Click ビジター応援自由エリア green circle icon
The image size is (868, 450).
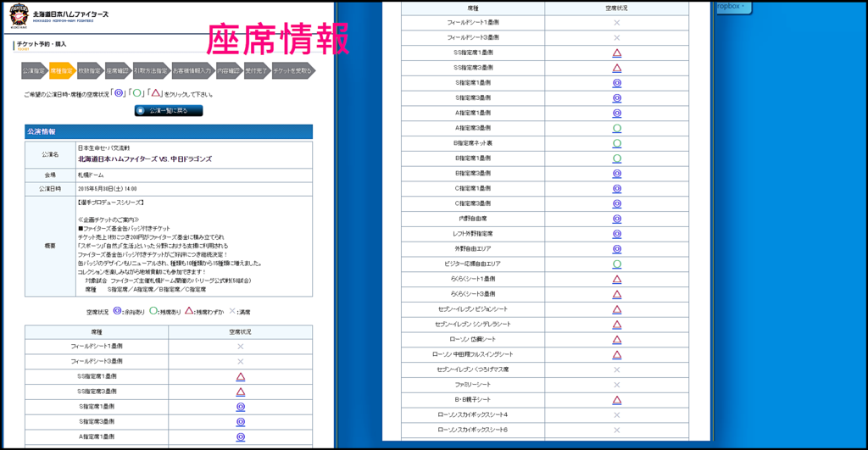(617, 264)
